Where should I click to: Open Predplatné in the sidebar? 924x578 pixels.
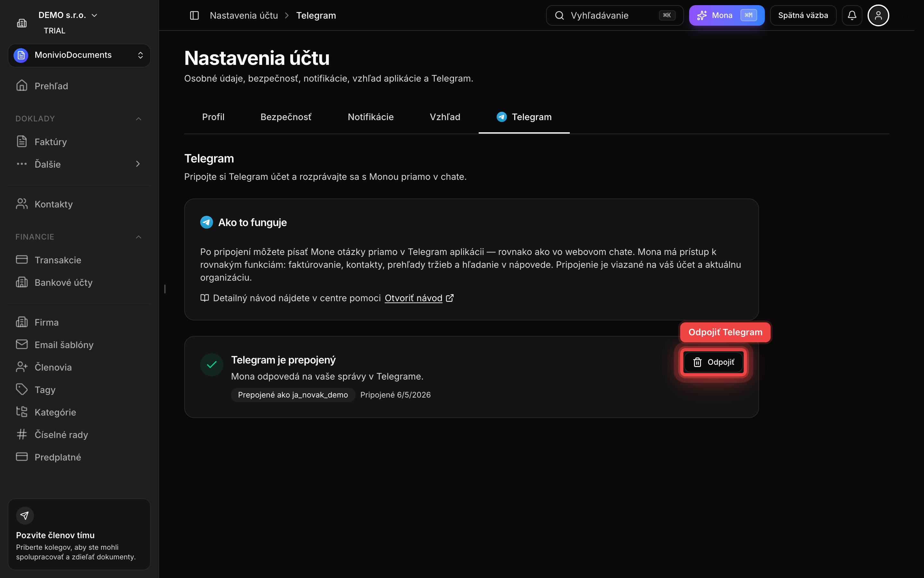coord(79,457)
